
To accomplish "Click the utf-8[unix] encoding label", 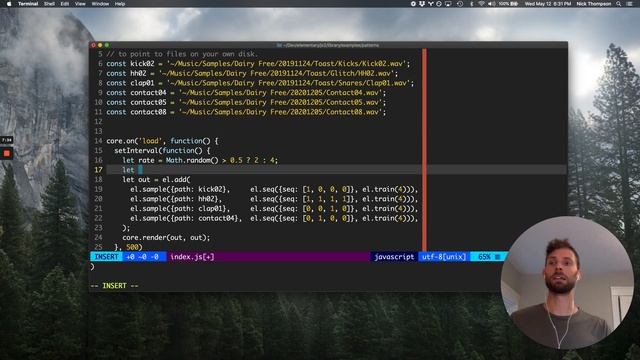I will [x=444, y=257].
